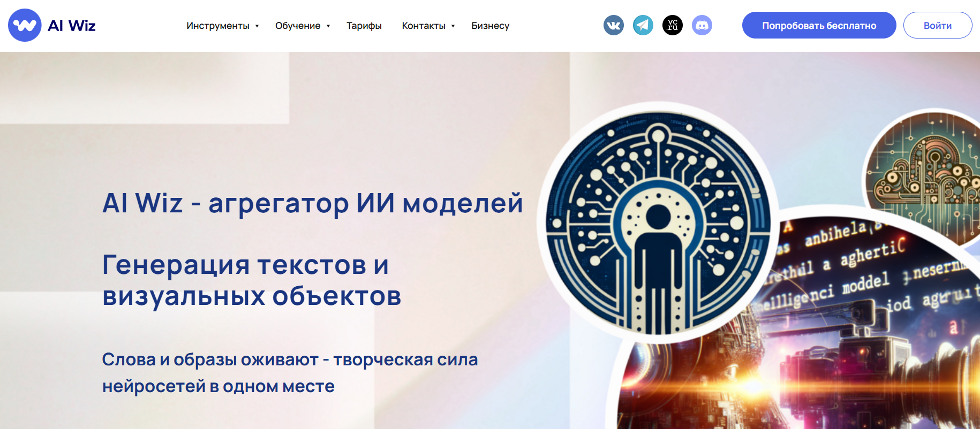This screenshot has height=429, width=980.
Task: Open the Контакты menu label
Action: (x=424, y=26)
